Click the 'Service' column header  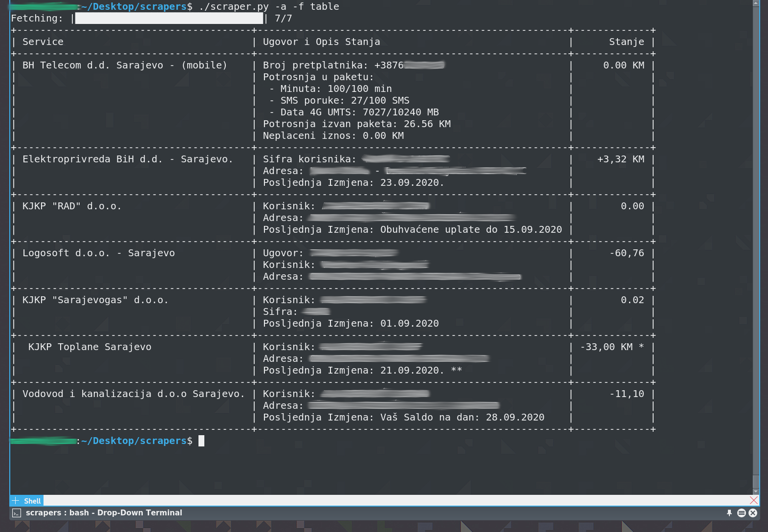coord(43,42)
